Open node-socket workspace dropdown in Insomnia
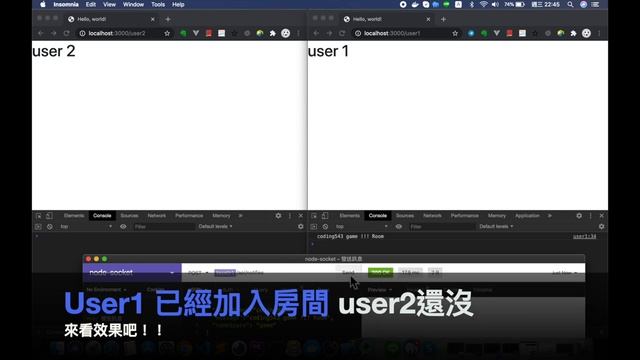The height and width of the screenshot is (360, 640). [132, 273]
